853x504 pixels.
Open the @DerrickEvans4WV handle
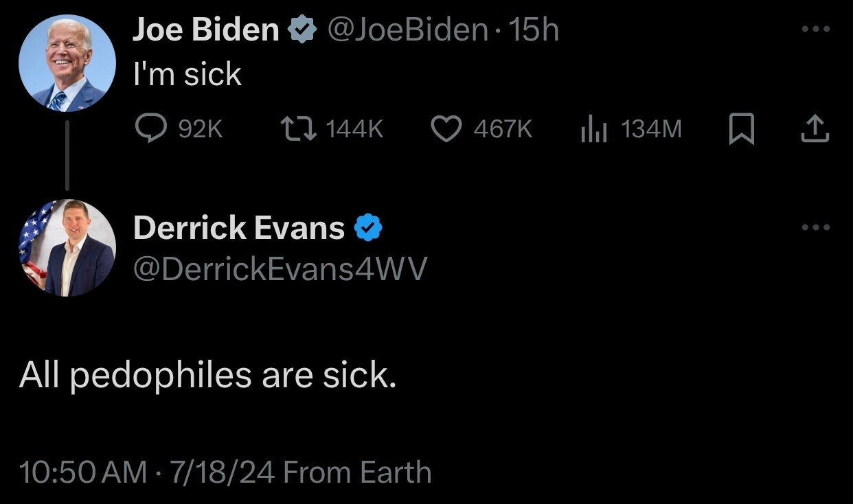coord(280,270)
